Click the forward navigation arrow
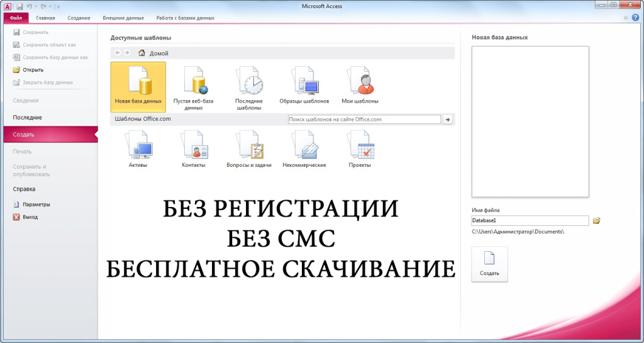The width and height of the screenshot is (644, 343). (x=127, y=53)
